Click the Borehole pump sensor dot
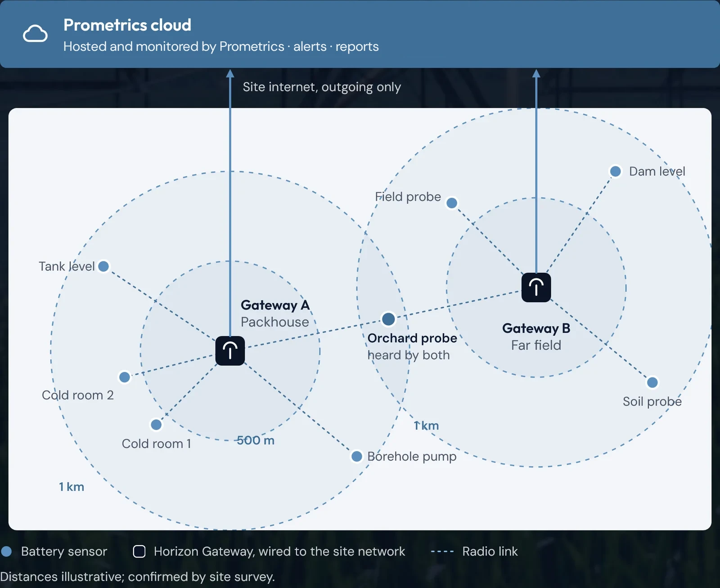 tap(357, 457)
